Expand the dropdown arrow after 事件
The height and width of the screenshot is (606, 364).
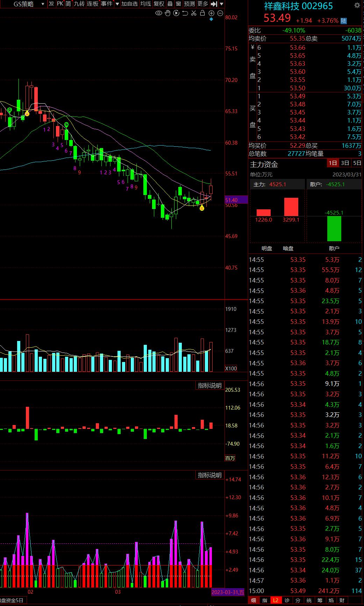(117, 4)
